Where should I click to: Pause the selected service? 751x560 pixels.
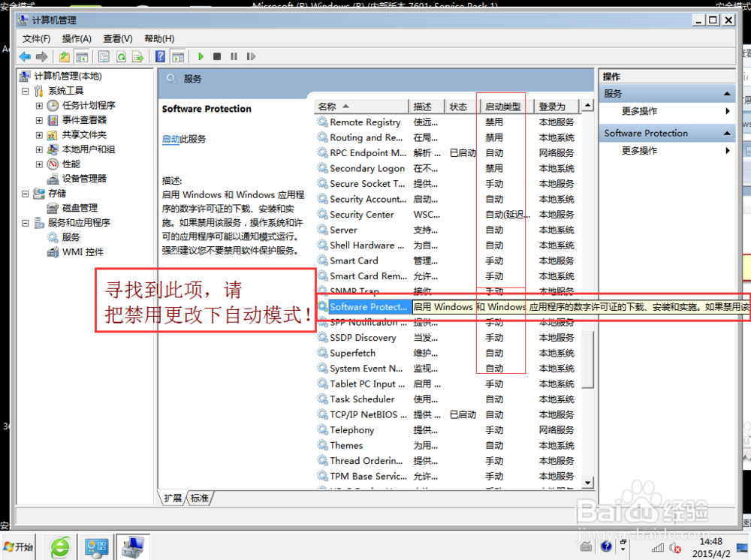(x=234, y=56)
